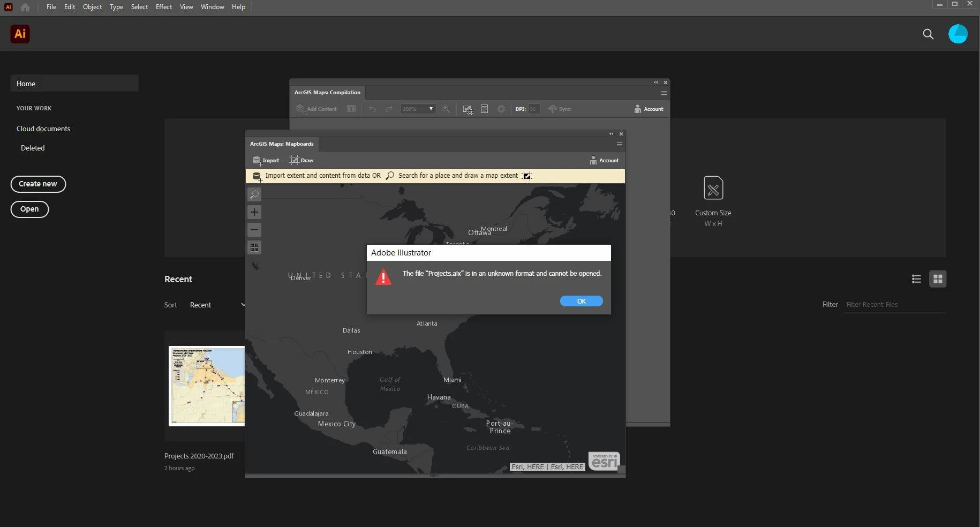Open the Effect menu

point(164,7)
